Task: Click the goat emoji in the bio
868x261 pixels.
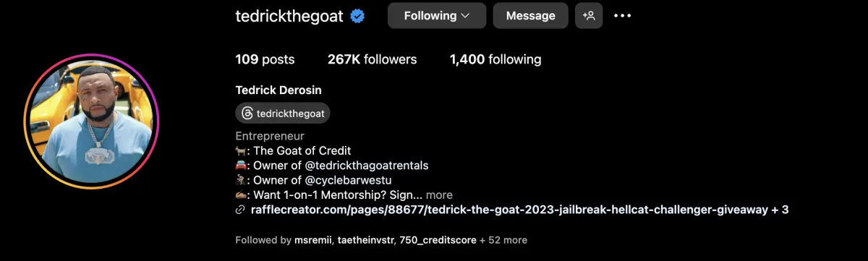Action: [242, 151]
